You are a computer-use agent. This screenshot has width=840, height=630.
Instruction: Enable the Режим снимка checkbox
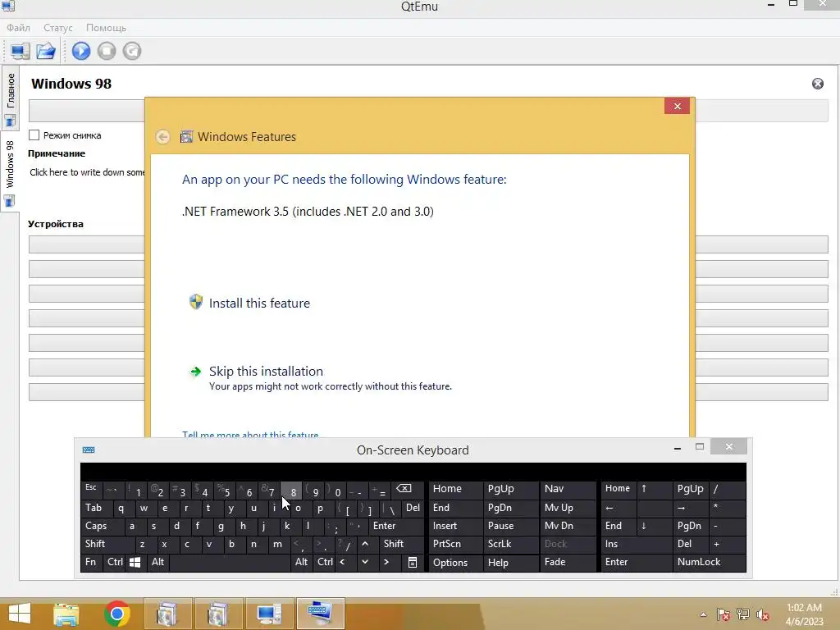34,135
